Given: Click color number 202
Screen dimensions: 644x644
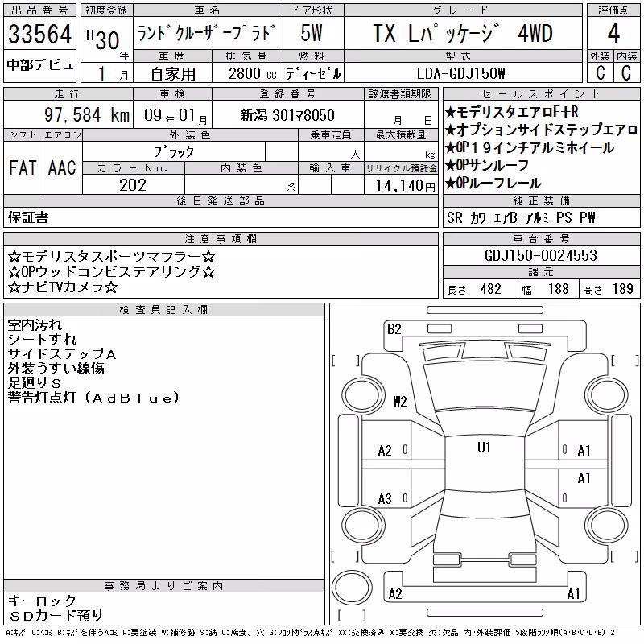Looking at the screenshot, I should 133,185.
